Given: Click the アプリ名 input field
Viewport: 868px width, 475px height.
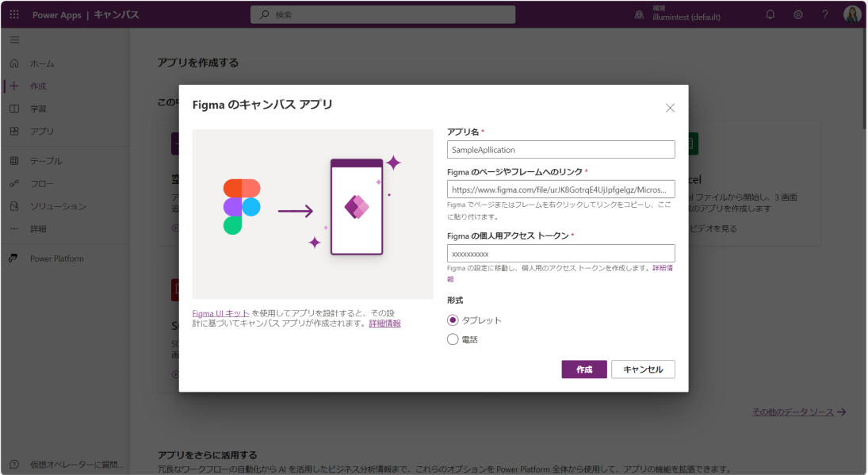Looking at the screenshot, I should coord(560,149).
